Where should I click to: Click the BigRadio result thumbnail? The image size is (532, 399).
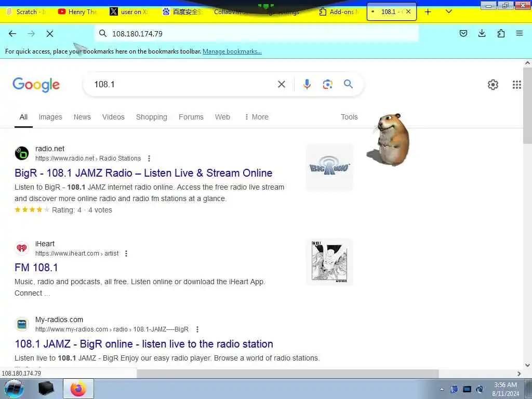329,167
